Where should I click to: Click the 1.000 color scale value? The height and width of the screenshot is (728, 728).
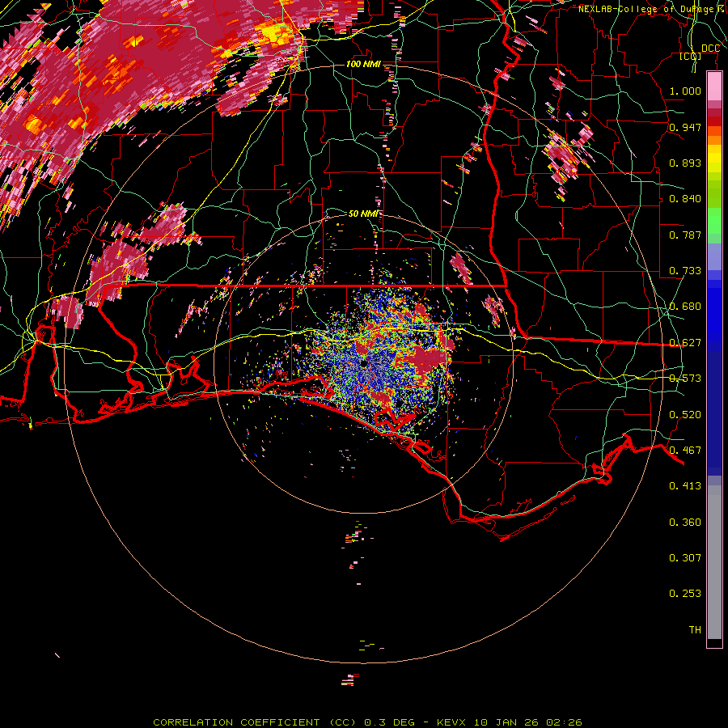tap(685, 91)
